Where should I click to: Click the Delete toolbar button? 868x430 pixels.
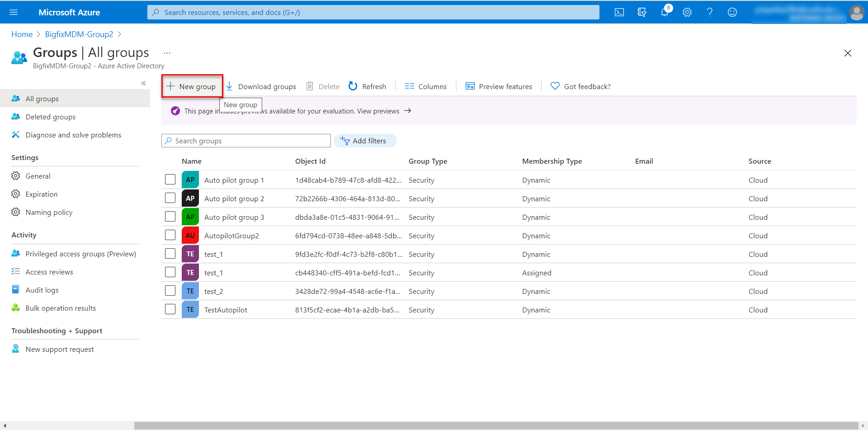tap(323, 86)
